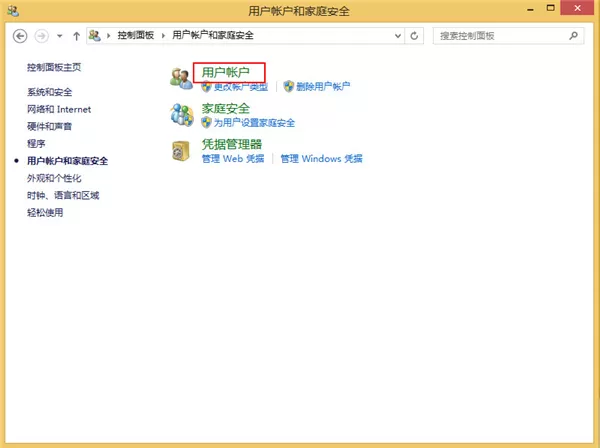600x448 pixels.
Task: Open 用户帐户 heading link
Action: pyautogui.click(x=225, y=72)
